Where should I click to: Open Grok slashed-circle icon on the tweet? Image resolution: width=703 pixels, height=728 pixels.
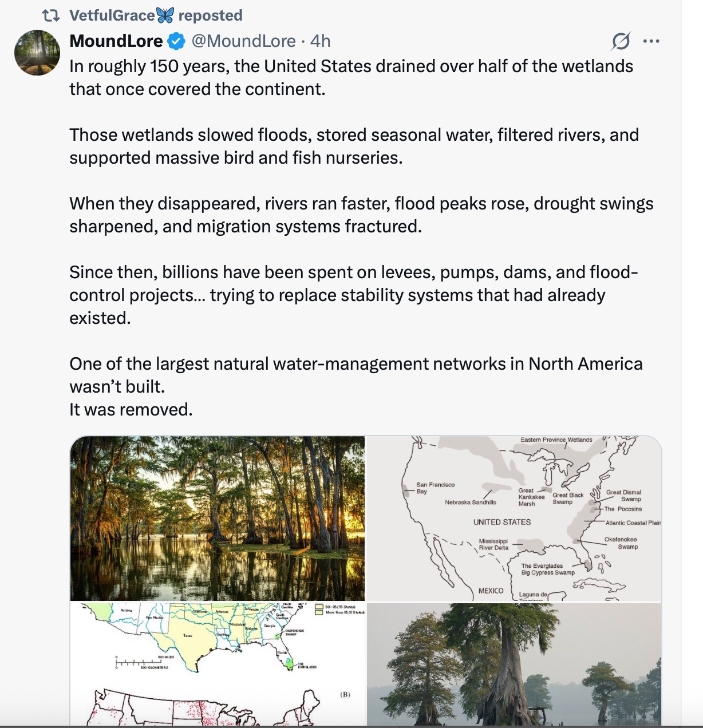[621, 41]
